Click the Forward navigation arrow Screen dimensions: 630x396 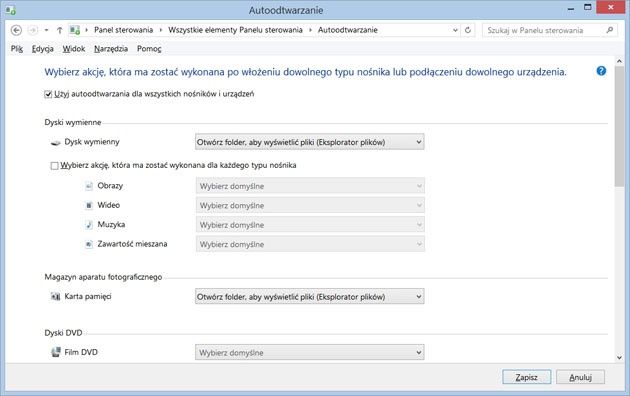pyautogui.click(x=33, y=30)
